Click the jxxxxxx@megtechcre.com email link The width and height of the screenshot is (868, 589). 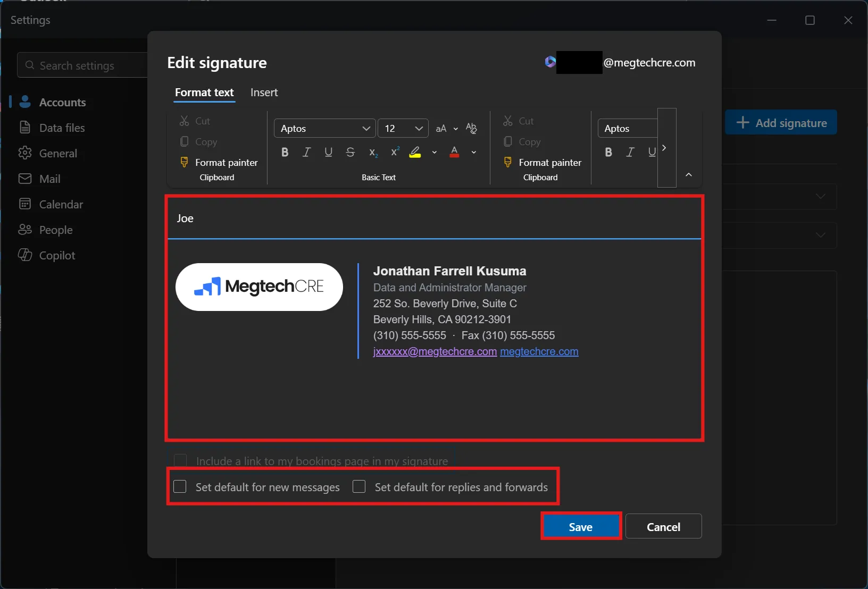click(435, 351)
